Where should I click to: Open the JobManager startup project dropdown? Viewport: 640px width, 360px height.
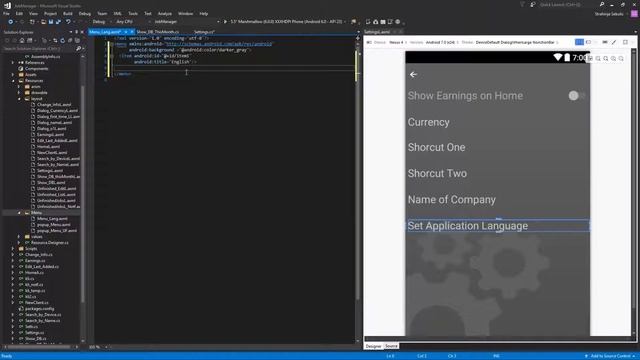[x=186, y=22]
